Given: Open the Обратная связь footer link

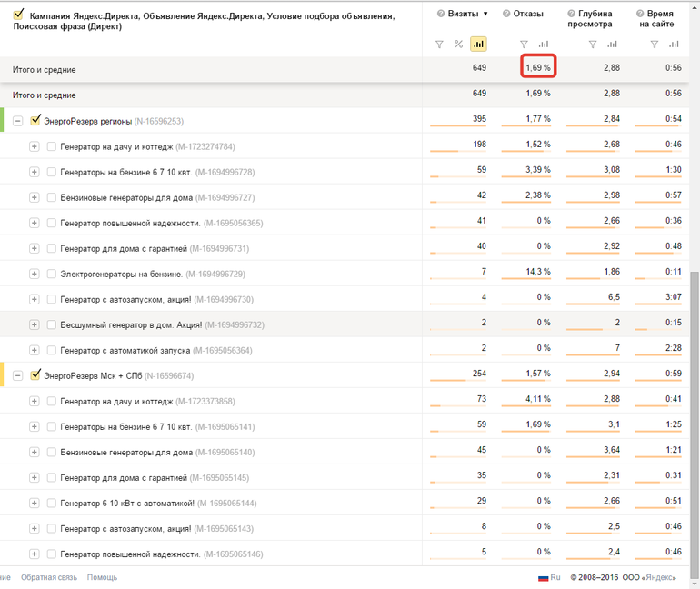Looking at the screenshot, I should 49,577.
